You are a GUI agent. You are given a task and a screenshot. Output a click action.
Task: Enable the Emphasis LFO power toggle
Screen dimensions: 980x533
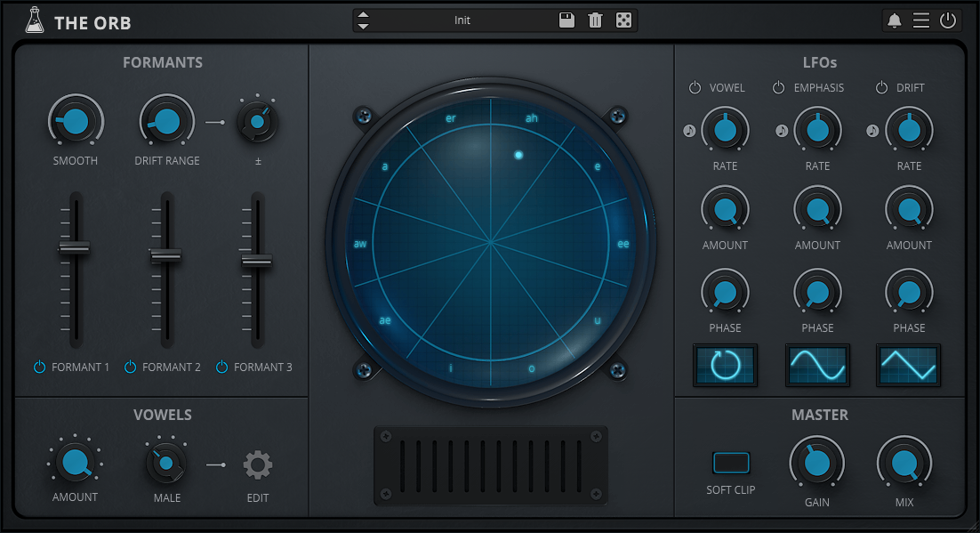pyautogui.click(x=779, y=88)
